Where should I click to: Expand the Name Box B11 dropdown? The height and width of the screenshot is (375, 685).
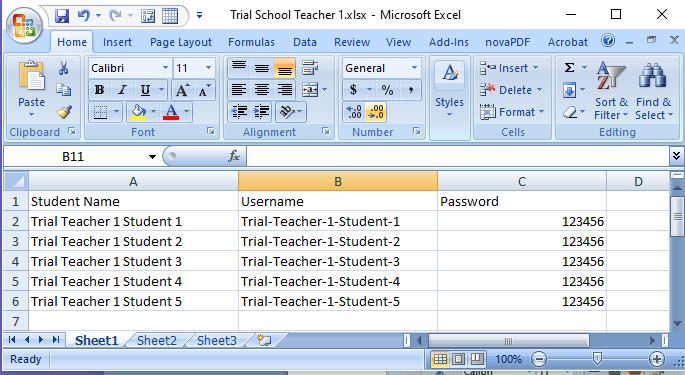click(x=152, y=156)
